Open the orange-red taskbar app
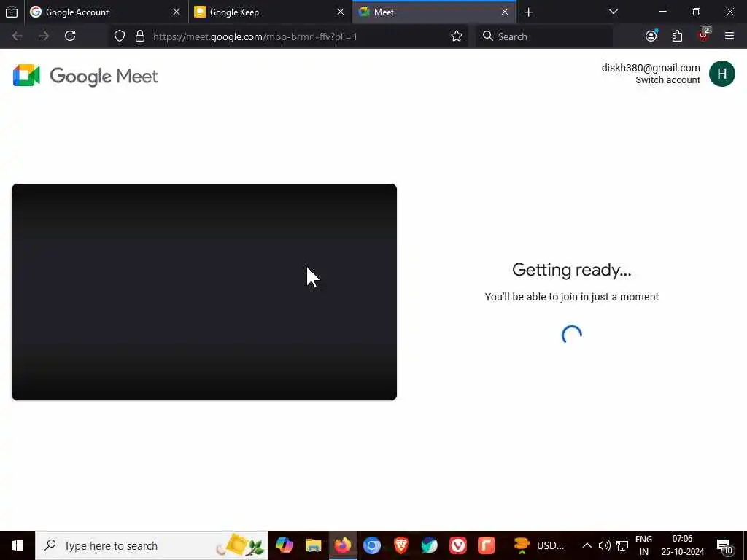The height and width of the screenshot is (560, 747). (487, 545)
